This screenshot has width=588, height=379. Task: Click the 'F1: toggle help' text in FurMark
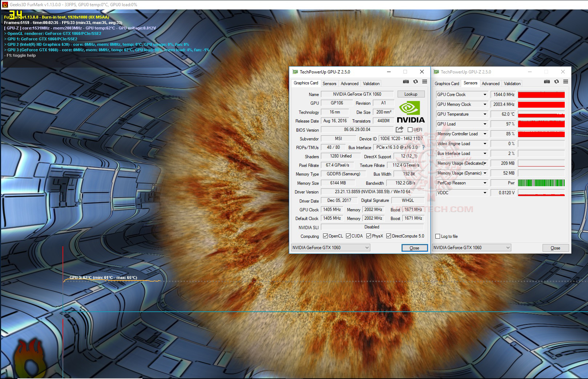[20, 55]
